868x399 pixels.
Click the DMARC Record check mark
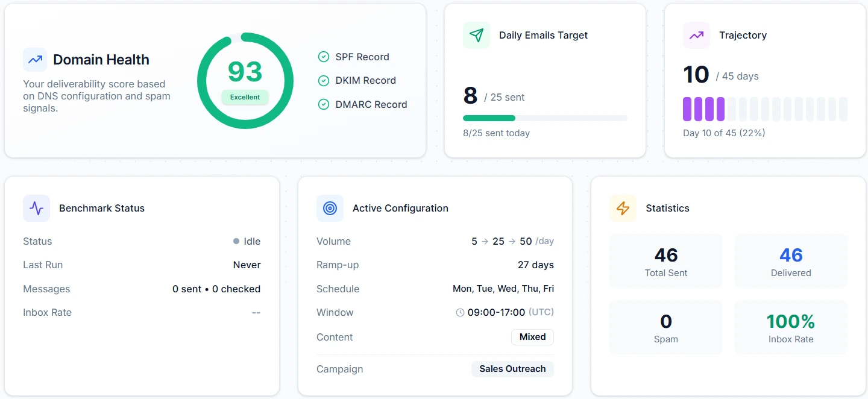[x=324, y=105]
